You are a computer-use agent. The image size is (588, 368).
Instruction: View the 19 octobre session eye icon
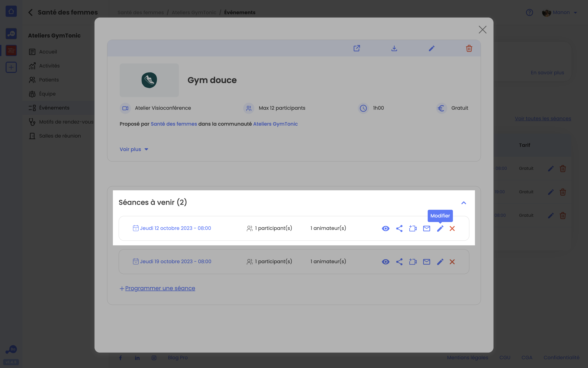(x=386, y=262)
